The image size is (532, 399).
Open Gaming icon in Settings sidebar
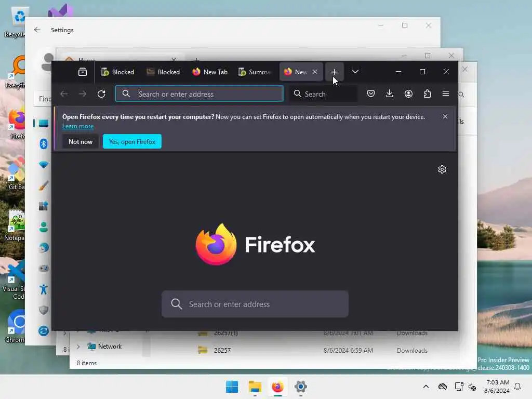click(x=44, y=269)
